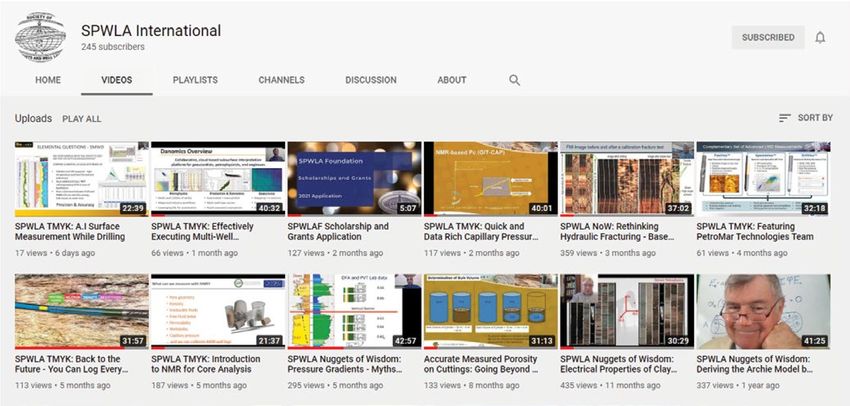Open thumbnail with 42:57 duration

click(x=355, y=311)
